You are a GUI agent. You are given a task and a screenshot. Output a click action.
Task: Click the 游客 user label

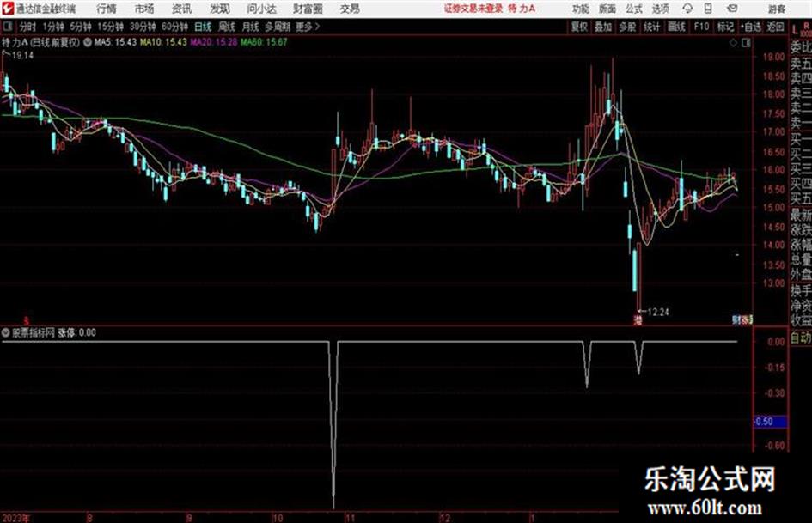(x=776, y=9)
